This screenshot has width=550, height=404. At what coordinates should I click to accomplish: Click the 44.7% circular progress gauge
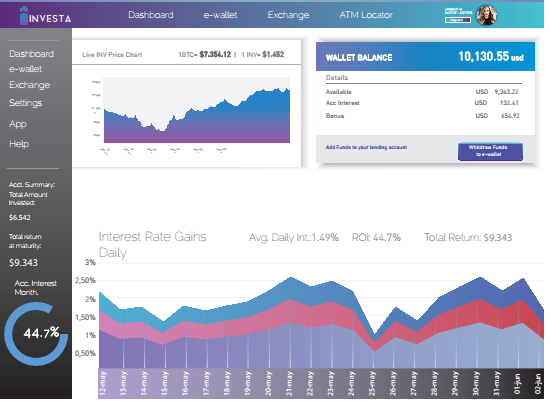pos(36,333)
